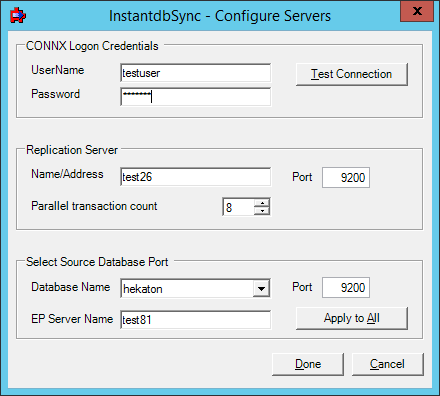Click the 'Password' label

point(55,94)
